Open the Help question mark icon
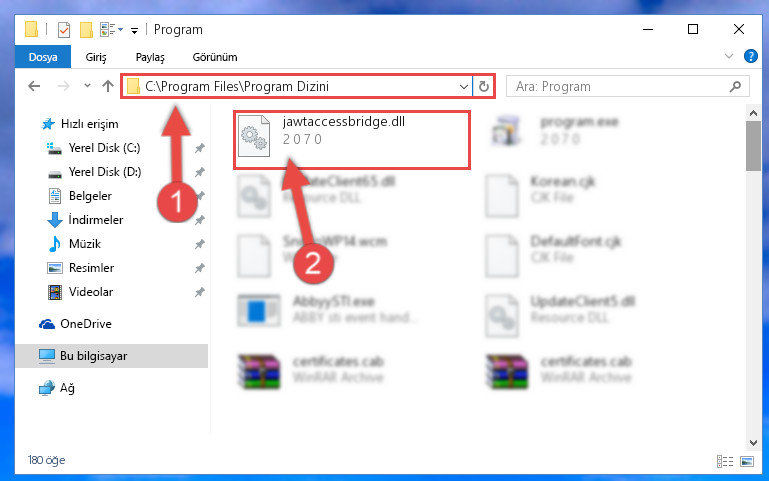The image size is (769, 481). pos(750,56)
